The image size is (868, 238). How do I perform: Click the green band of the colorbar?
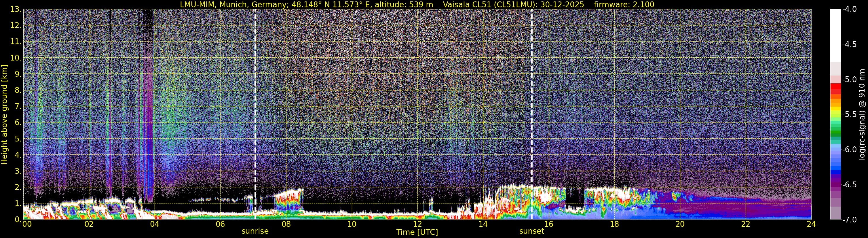click(835, 128)
